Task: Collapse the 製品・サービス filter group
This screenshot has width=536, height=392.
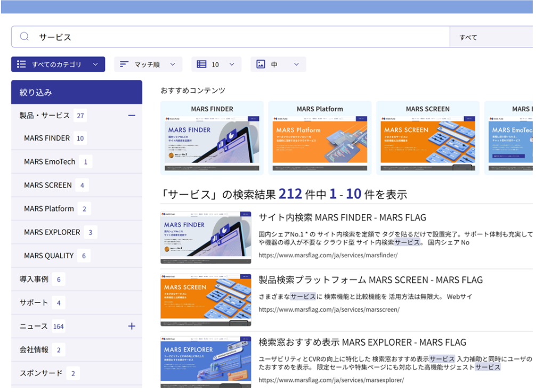Action: [132, 116]
